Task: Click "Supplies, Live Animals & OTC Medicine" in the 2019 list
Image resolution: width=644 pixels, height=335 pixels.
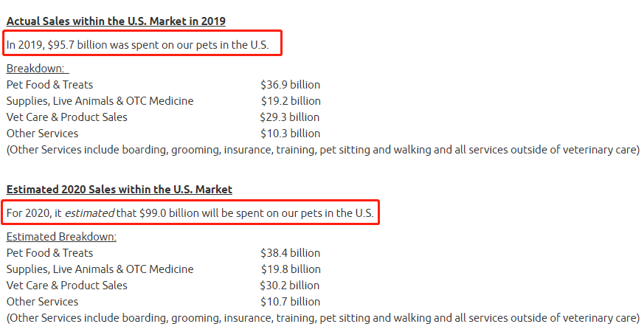Action: point(100,101)
